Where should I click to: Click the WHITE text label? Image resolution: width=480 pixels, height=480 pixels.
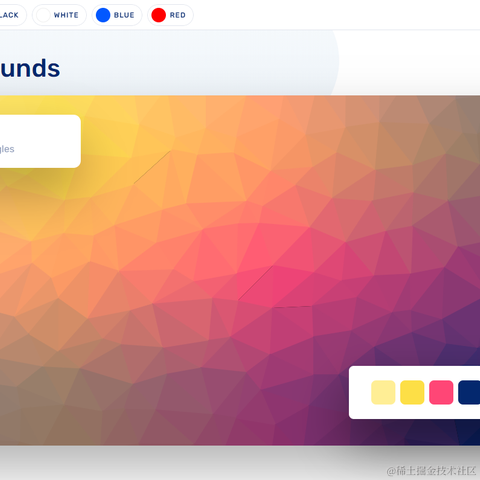pos(66,15)
